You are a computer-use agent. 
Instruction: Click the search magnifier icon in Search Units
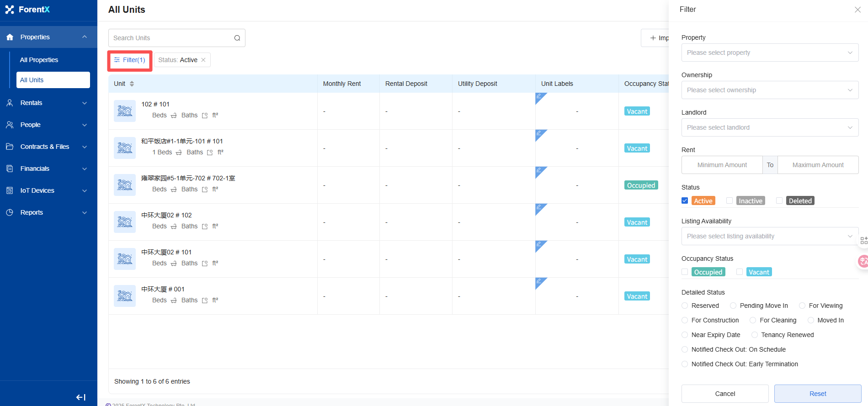237,38
